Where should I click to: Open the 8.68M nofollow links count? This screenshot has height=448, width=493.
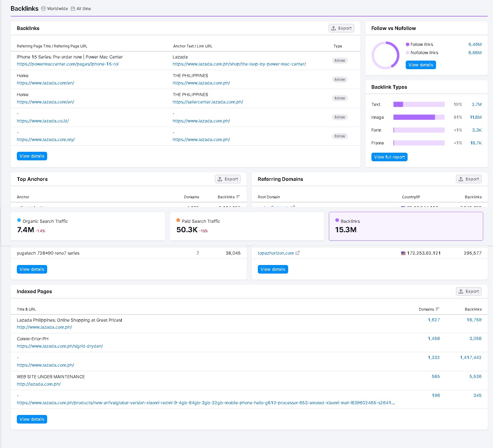(x=475, y=53)
